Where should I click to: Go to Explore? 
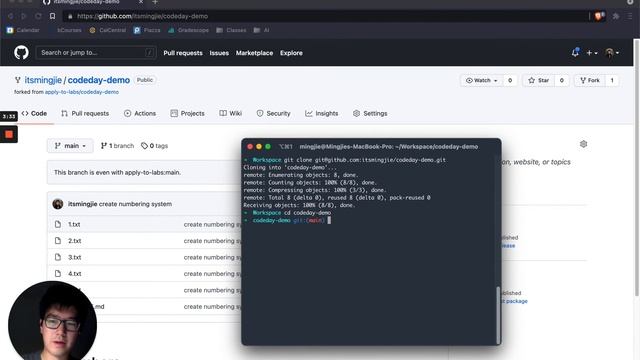(291, 53)
